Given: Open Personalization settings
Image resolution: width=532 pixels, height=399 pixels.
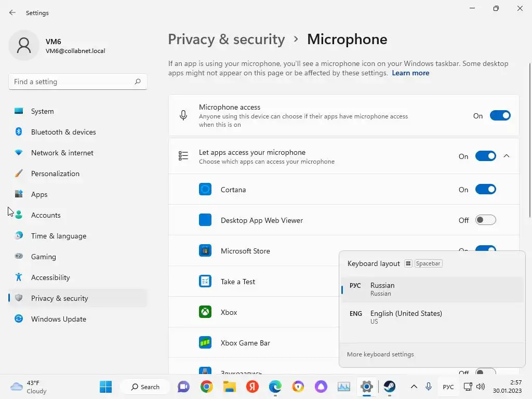Looking at the screenshot, I should pyautogui.click(x=78, y=174).
